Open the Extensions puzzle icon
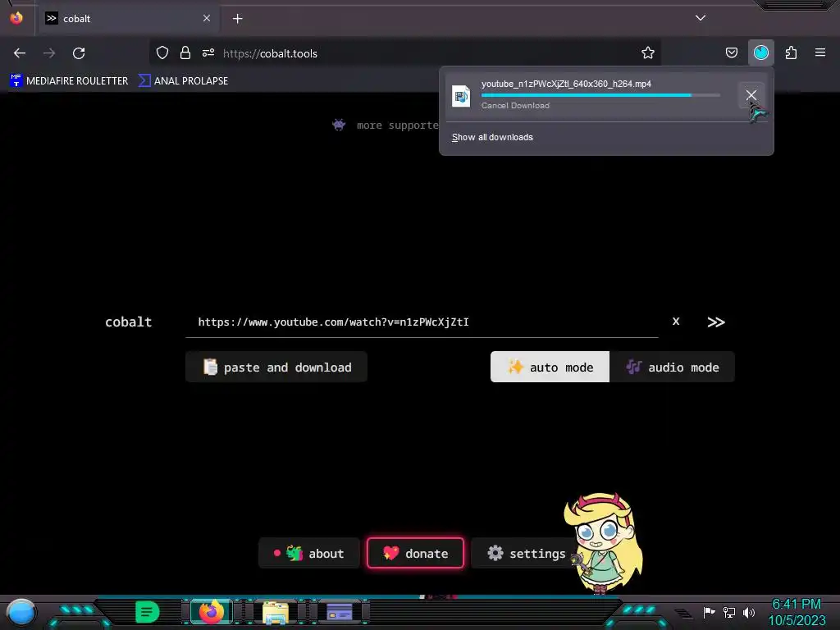This screenshot has width=840, height=630. [791, 52]
